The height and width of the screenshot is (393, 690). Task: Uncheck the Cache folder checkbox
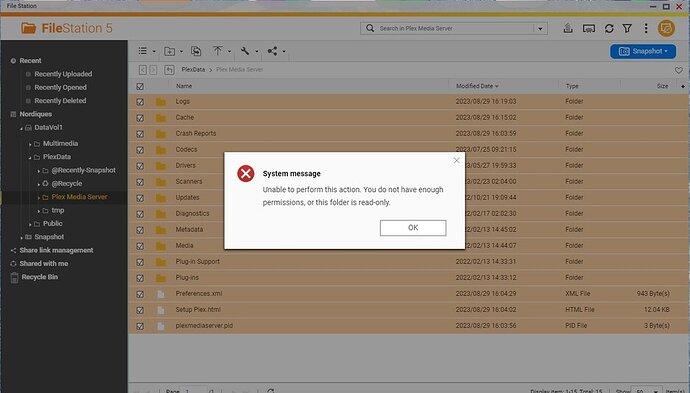tap(140, 118)
